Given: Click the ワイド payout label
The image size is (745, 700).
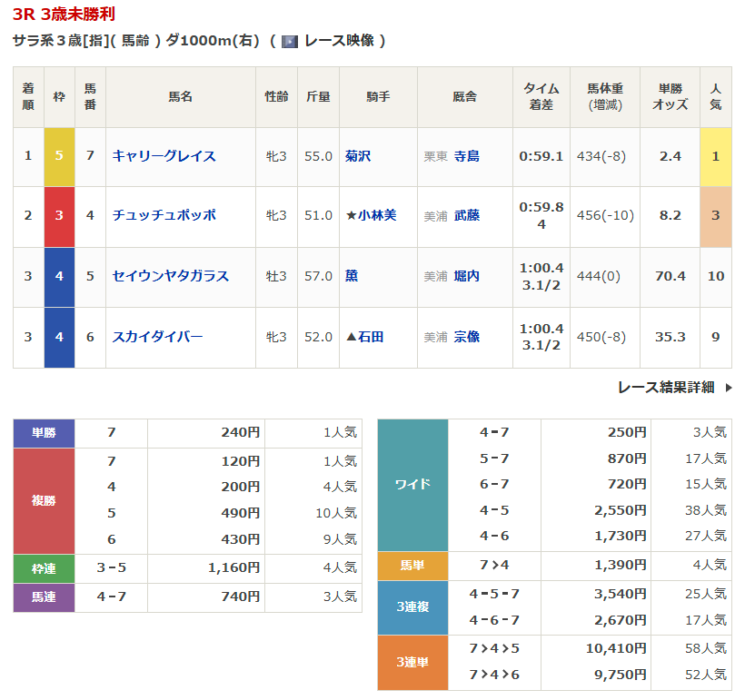Looking at the screenshot, I should (x=412, y=484).
